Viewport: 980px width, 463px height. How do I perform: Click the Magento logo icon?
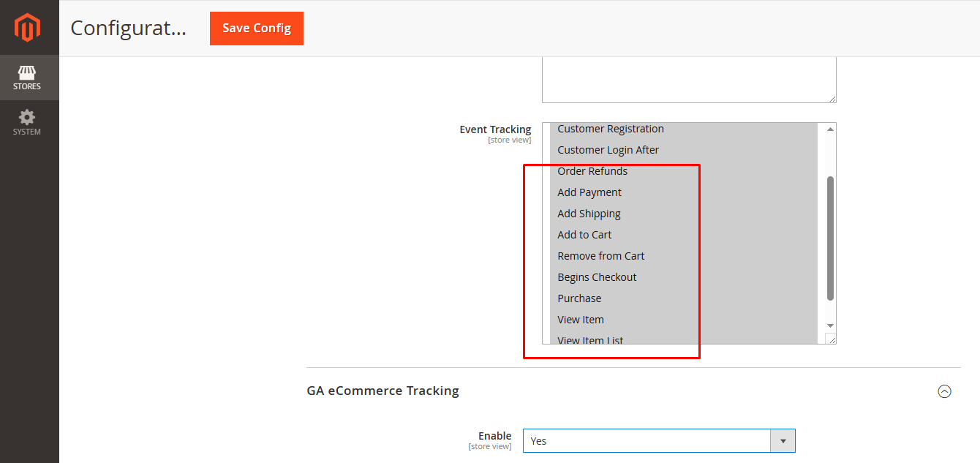coord(28,28)
